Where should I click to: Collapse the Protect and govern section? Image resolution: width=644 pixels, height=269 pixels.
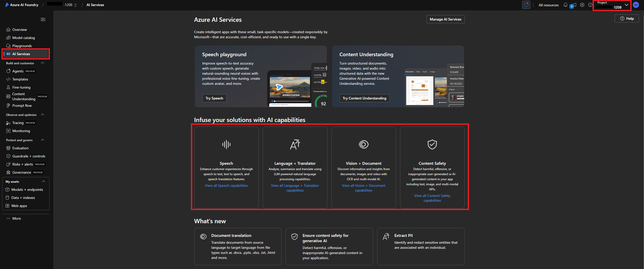click(43, 140)
